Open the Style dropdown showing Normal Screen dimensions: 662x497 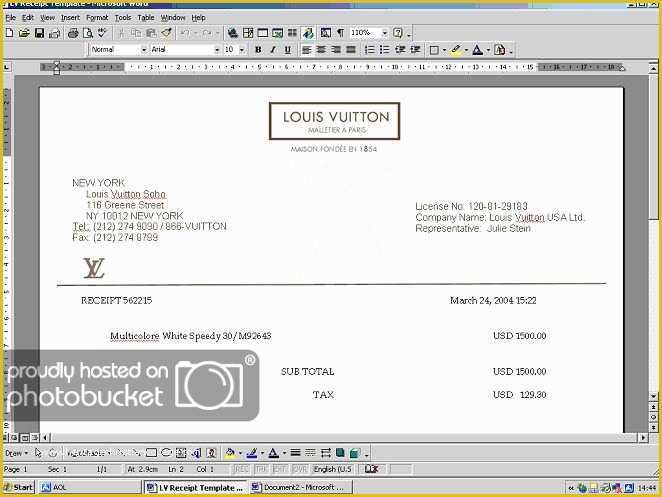click(144, 50)
